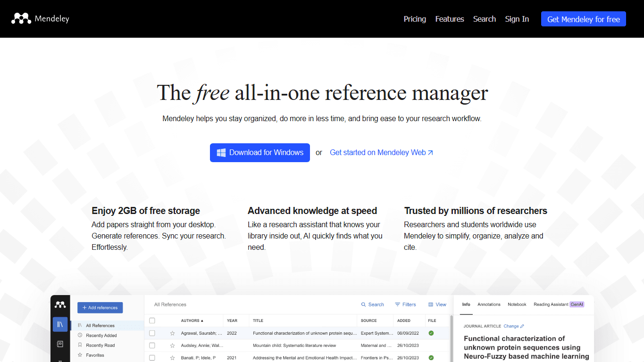Click the star icon beside Favorites
This screenshot has width=644, height=362.
click(x=80, y=355)
